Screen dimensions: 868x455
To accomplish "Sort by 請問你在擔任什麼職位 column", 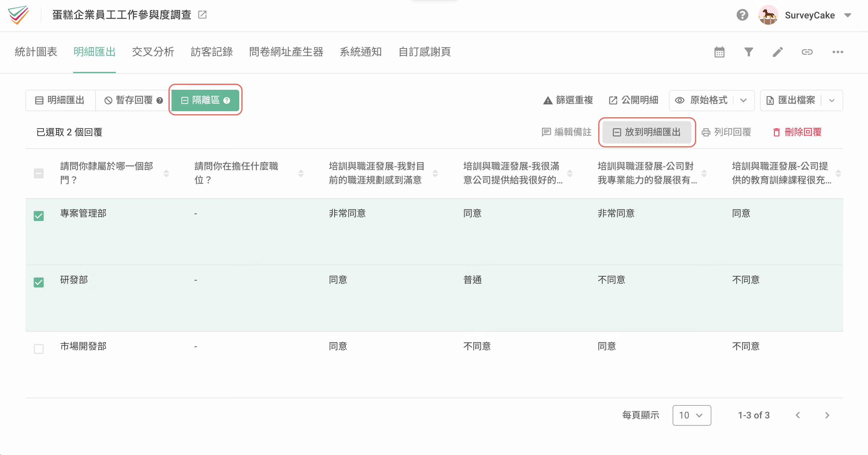I will click(x=301, y=173).
